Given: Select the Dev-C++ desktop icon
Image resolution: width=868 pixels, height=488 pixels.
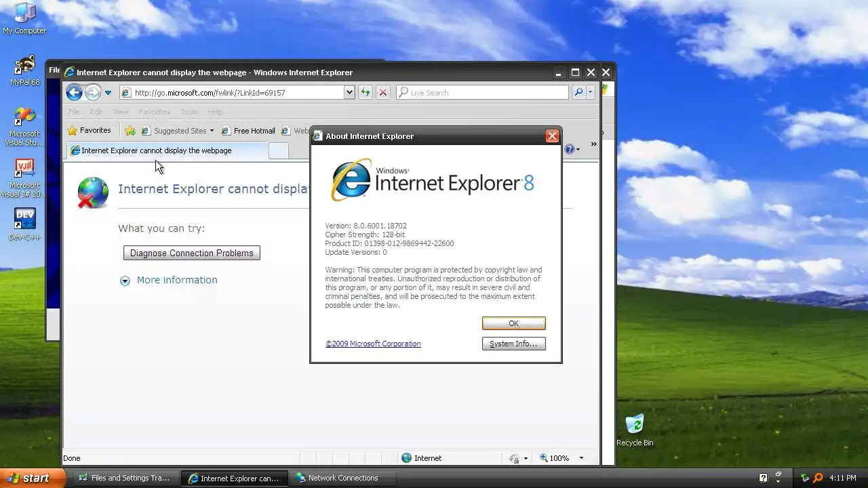Looking at the screenshot, I should coord(24,224).
